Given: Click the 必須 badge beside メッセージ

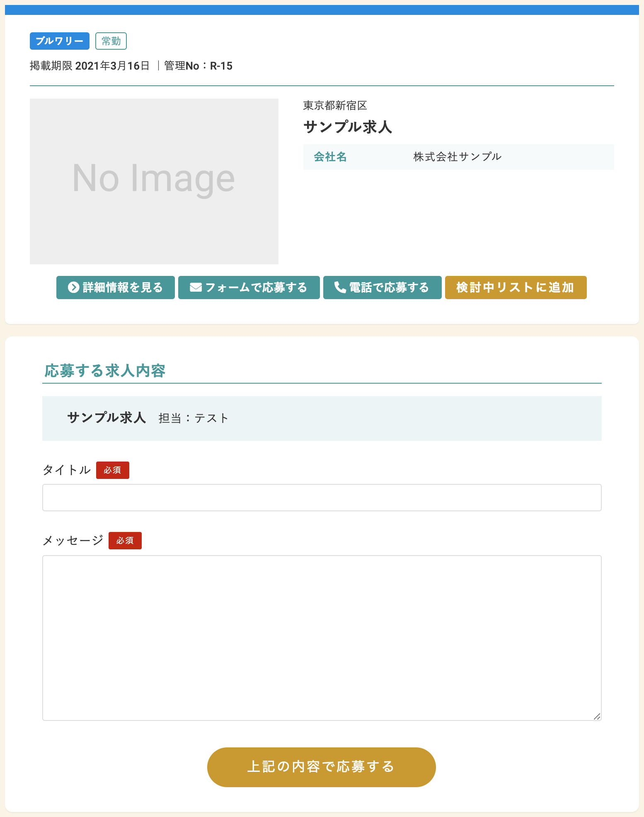Looking at the screenshot, I should click(125, 541).
